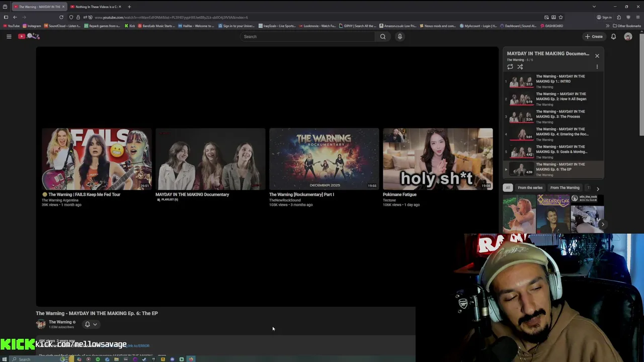This screenshot has height=362, width=644.
Task: Play Ep. 3: The Process from playlist
Action: point(553,117)
